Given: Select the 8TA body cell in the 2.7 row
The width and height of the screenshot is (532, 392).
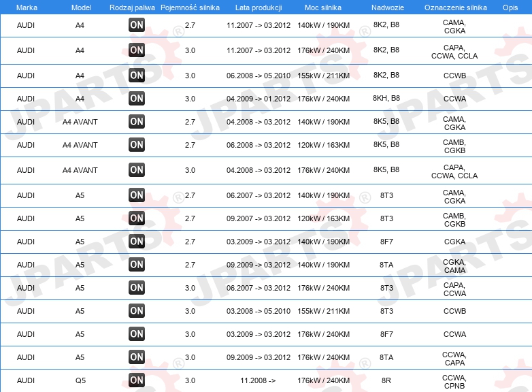Looking at the screenshot, I should [x=386, y=265].
